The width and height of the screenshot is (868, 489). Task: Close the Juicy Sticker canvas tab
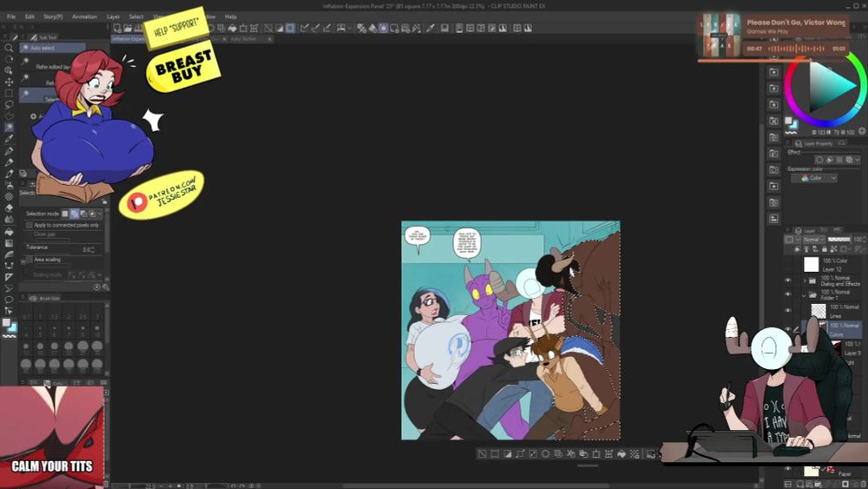(x=270, y=39)
